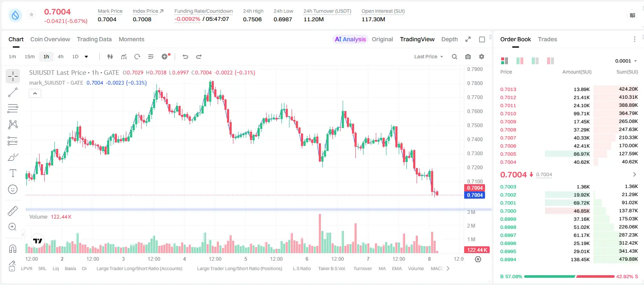
Task: Take a chart snapshot with camera icon
Action: click(468, 57)
